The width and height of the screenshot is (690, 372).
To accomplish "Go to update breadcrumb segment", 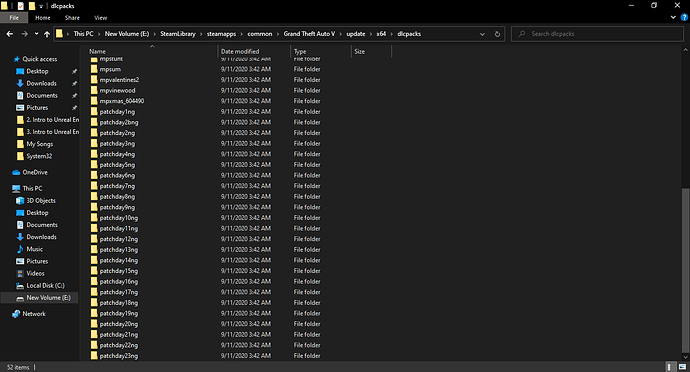I will (x=356, y=34).
